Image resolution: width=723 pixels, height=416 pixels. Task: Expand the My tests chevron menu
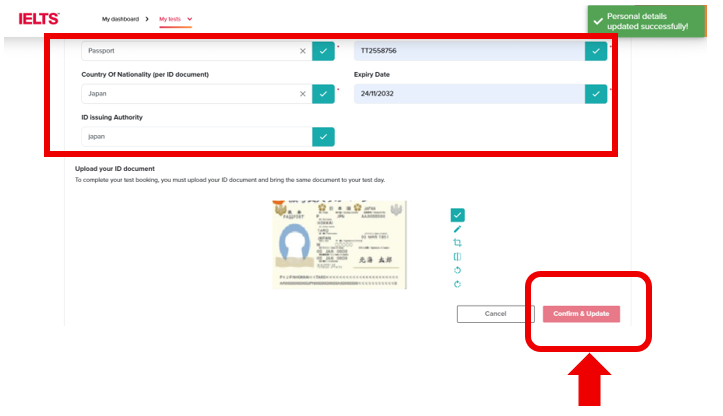point(190,19)
